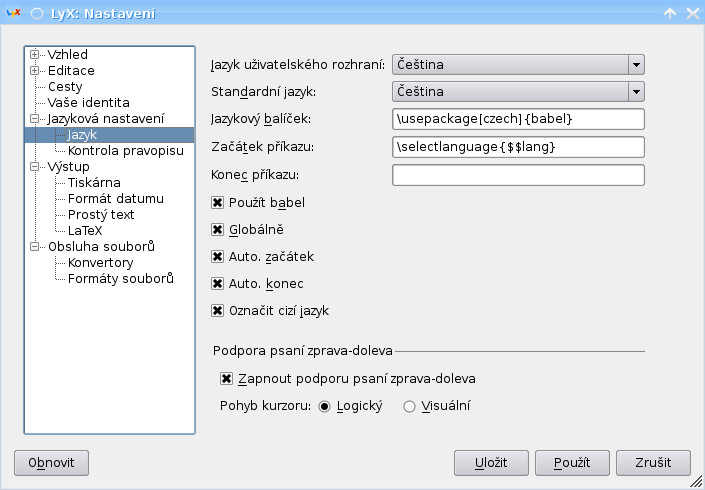
Task: Click the empty Konec příkazu field
Action: click(x=518, y=175)
